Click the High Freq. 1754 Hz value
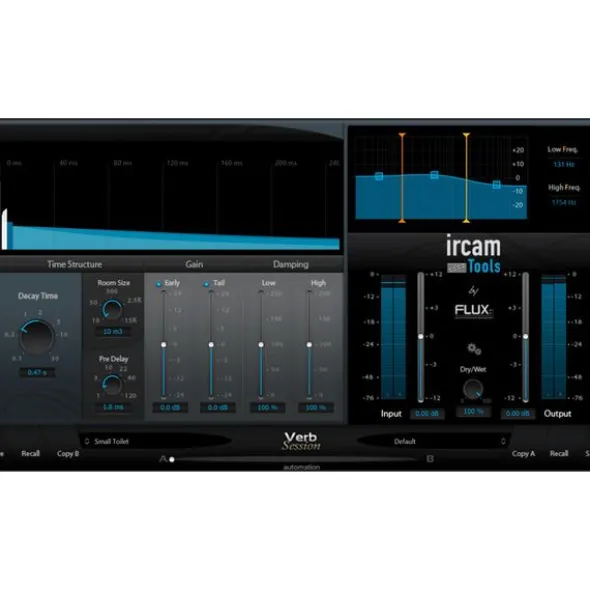Image resolution: width=590 pixels, height=591 pixels. tap(564, 202)
